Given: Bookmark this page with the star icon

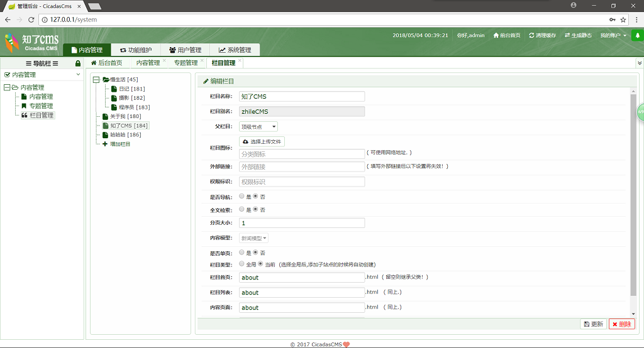Looking at the screenshot, I should pyautogui.click(x=623, y=19).
